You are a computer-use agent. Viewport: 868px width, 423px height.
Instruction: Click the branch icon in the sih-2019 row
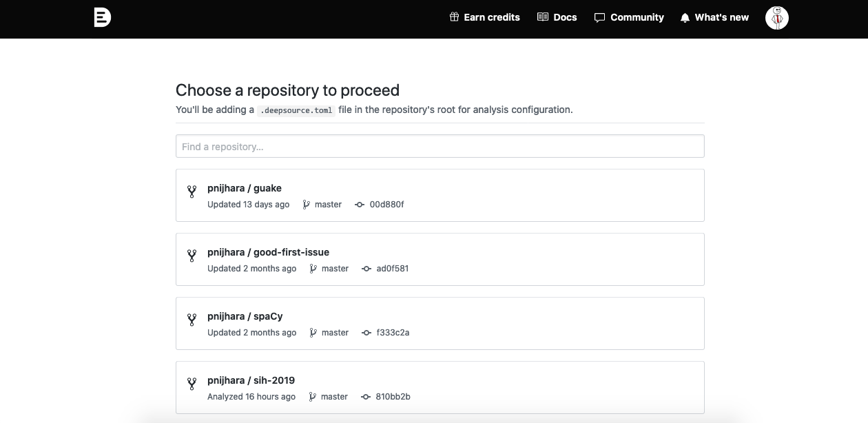click(313, 396)
